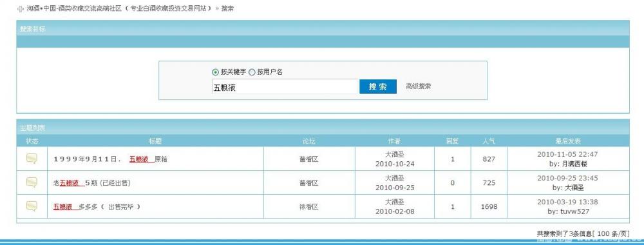
Task: Click the last poster 大酒圣 under 2010-09-25 23:45
Action: (x=574, y=188)
